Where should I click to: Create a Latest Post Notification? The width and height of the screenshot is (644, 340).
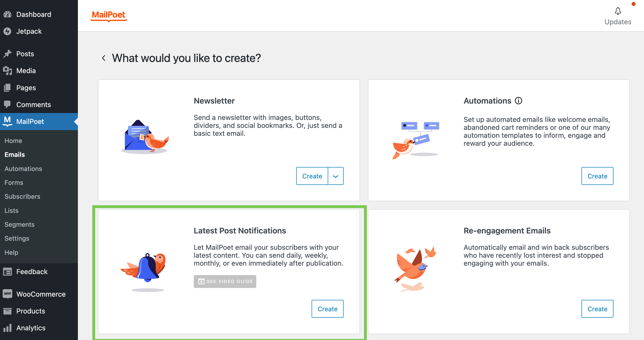pyautogui.click(x=327, y=309)
